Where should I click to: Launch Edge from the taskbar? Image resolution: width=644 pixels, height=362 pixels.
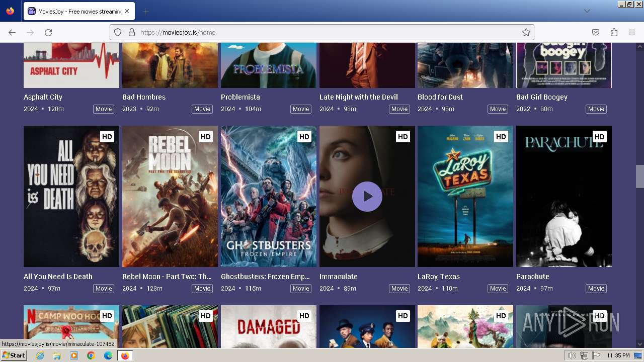point(108,355)
